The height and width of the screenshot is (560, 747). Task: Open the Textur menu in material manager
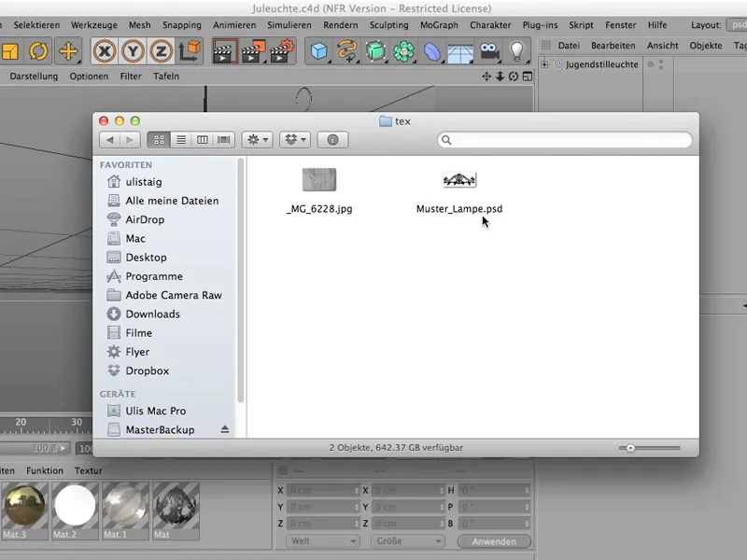click(x=88, y=470)
